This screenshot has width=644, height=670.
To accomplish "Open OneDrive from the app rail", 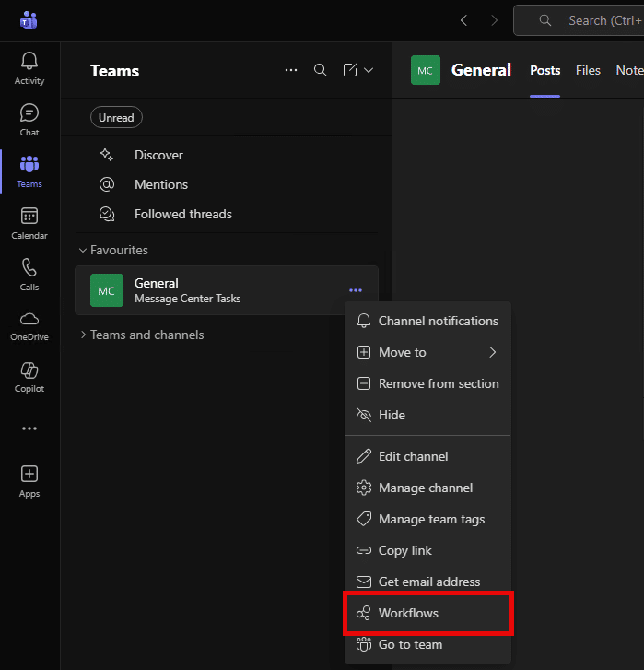I will 29,326.
